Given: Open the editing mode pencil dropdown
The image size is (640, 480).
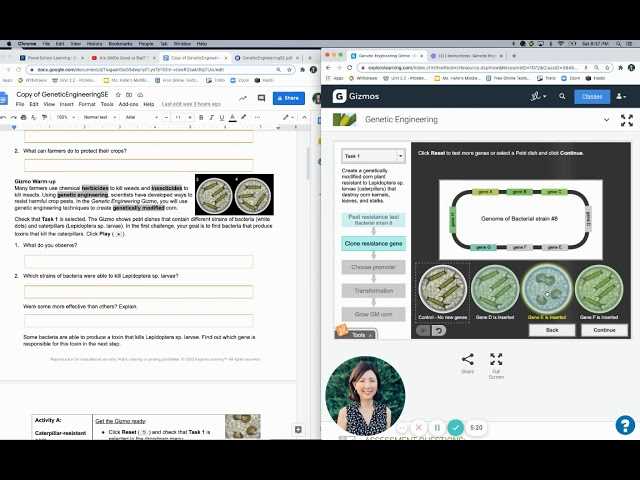Looking at the screenshot, I should click(288, 117).
